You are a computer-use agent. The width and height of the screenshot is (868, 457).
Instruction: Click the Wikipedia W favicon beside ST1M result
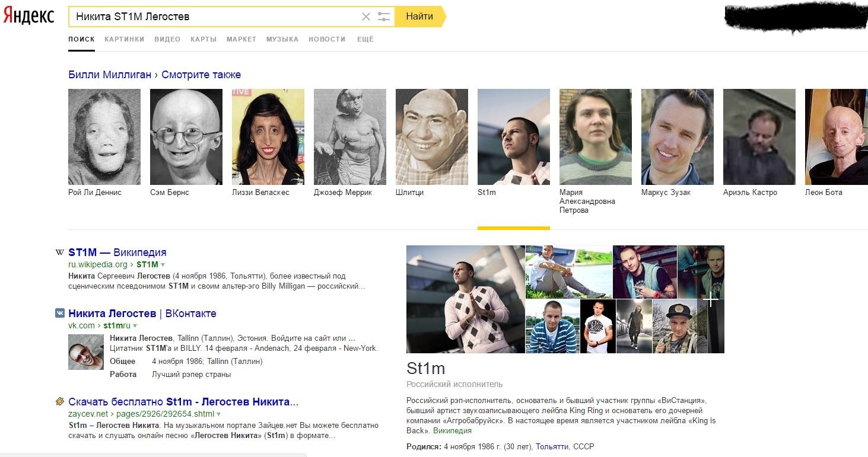59,253
